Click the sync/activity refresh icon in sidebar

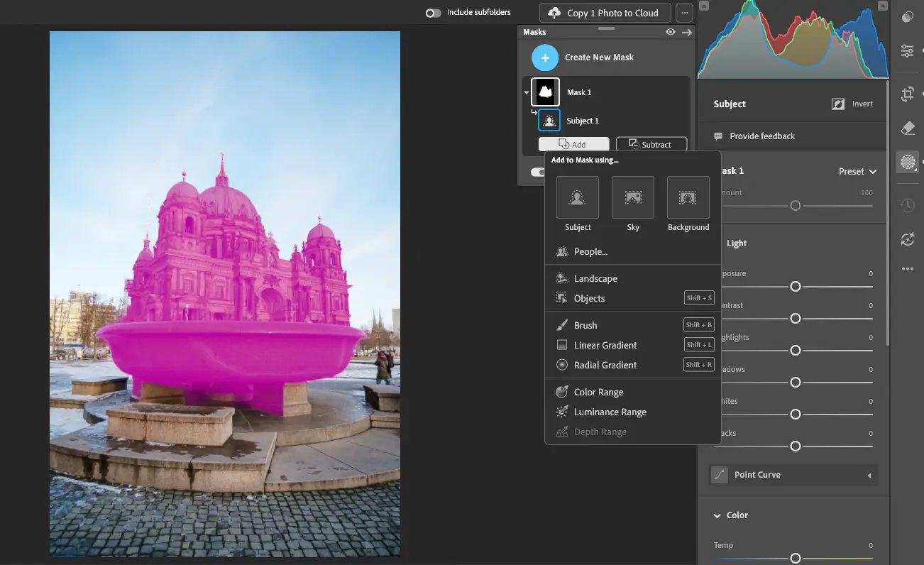click(x=908, y=239)
